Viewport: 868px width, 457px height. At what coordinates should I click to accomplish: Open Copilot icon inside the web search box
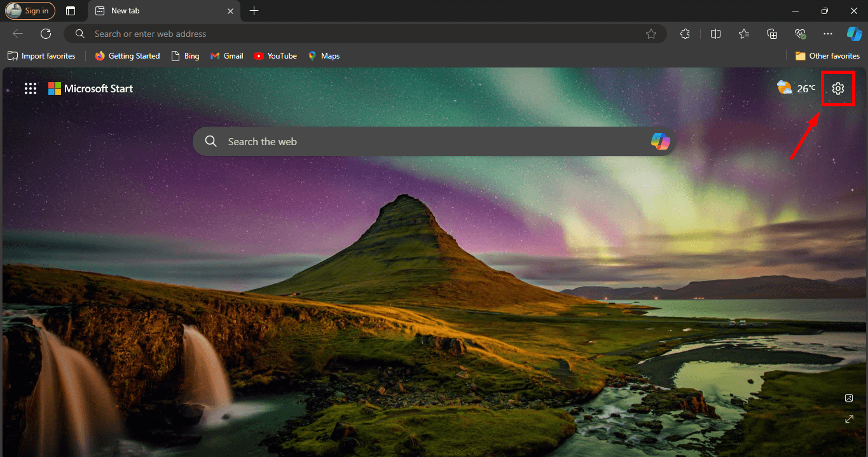click(x=661, y=141)
